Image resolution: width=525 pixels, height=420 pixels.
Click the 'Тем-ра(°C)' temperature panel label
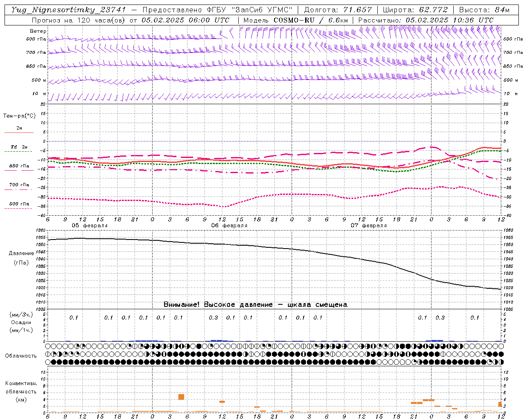click(19, 116)
